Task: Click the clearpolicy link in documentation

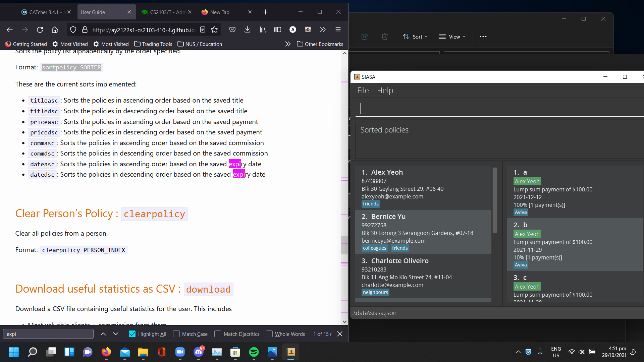Action: pos(154,214)
